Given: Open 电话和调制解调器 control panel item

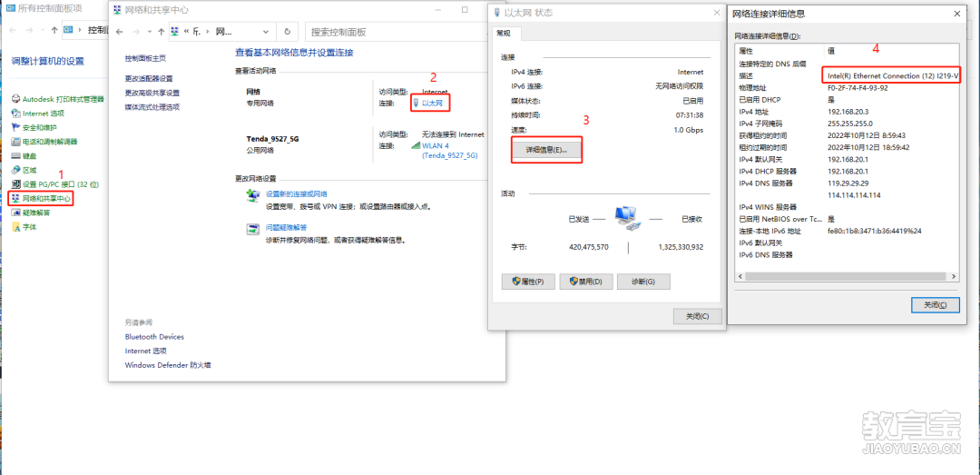Looking at the screenshot, I should 15,142.
